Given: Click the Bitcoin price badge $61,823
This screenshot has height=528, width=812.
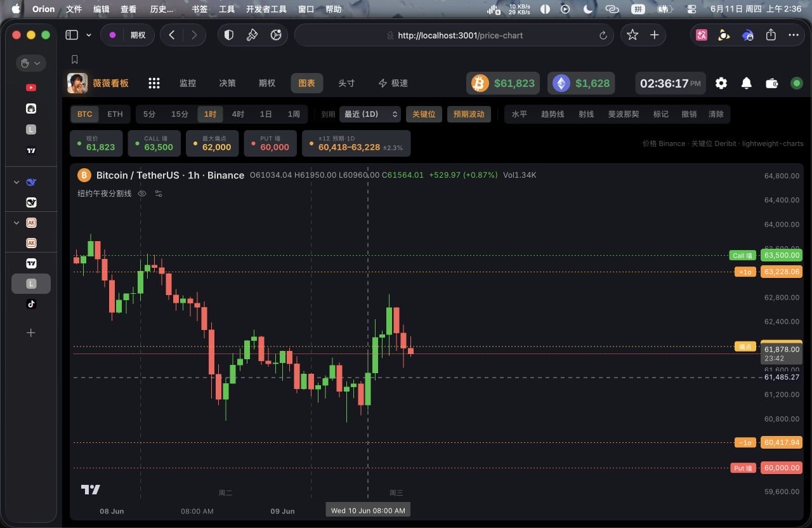Looking at the screenshot, I should (x=504, y=83).
